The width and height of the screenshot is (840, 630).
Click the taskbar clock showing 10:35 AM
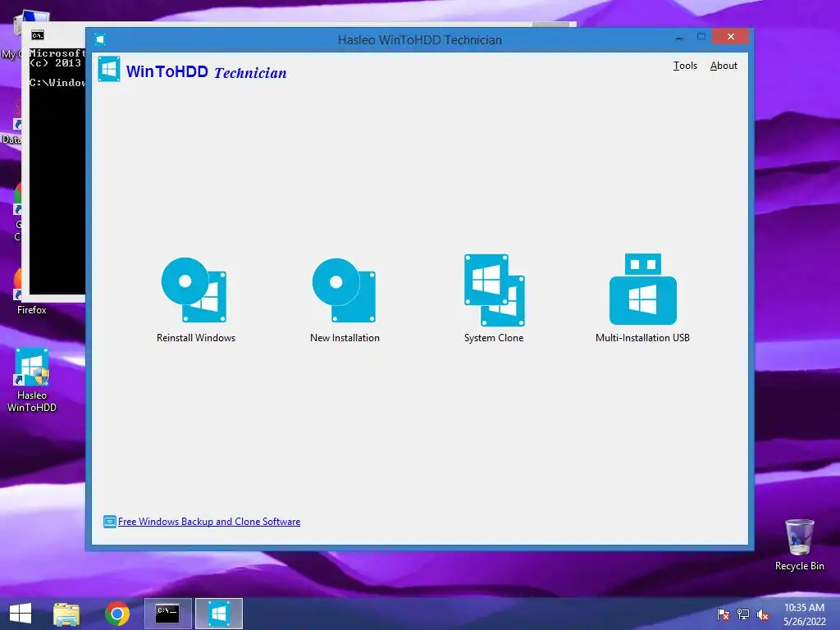pyautogui.click(x=804, y=614)
